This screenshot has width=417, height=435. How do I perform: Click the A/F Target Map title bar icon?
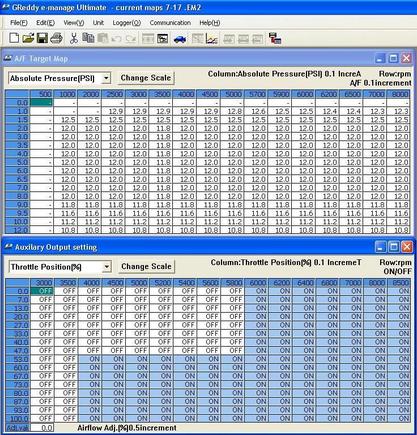point(7,59)
